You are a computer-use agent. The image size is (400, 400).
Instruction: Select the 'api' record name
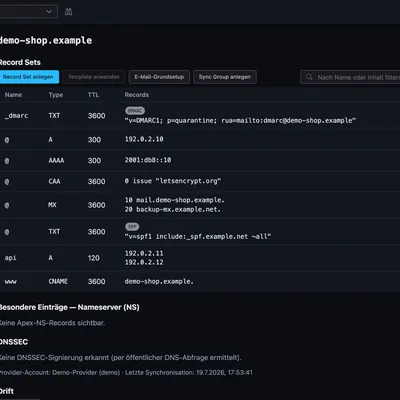pyautogui.click(x=10, y=258)
